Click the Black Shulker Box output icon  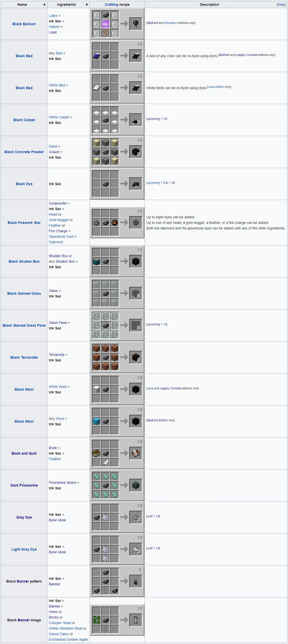point(136,261)
